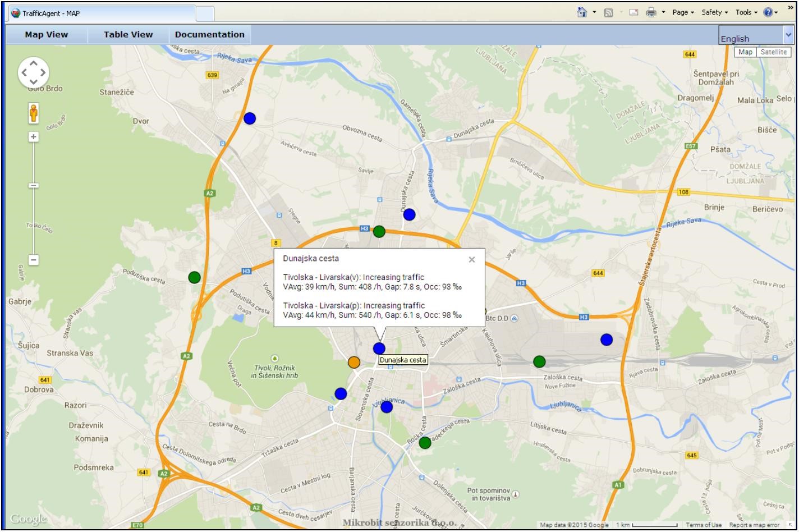Close the Dunajska cesta info popup
Image resolution: width=799 pixels, height=532 pixels.
tap(472, 259)
